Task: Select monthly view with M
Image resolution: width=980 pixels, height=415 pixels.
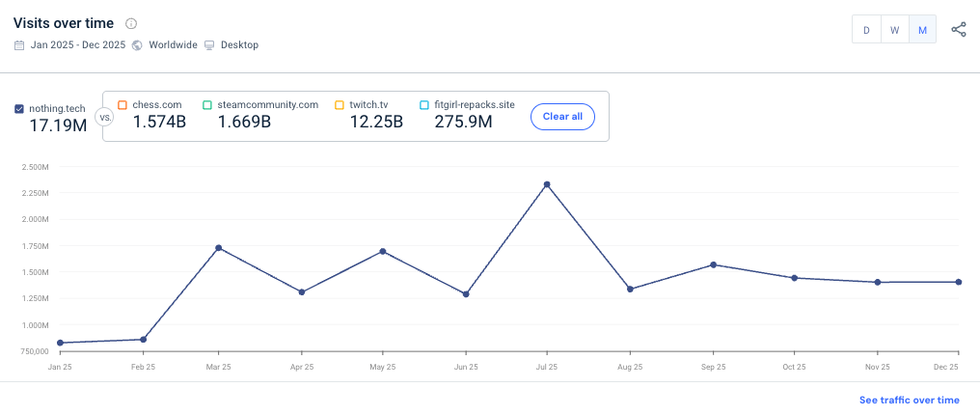Action: [922, 30]
